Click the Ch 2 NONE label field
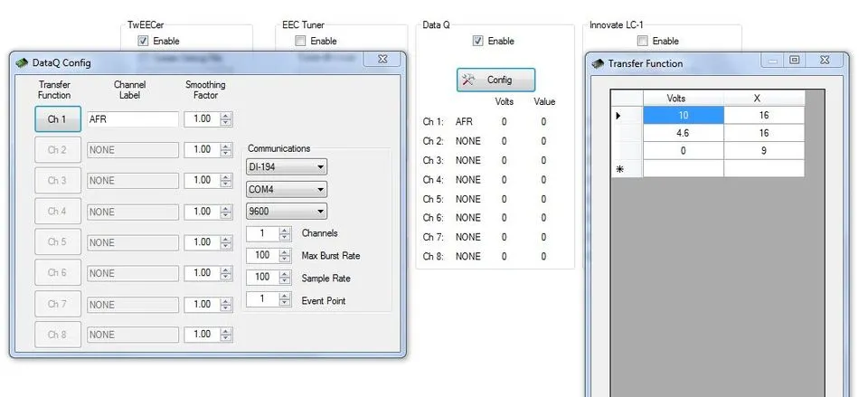Screen dimensions: 868x397 [x=133, y=150]
